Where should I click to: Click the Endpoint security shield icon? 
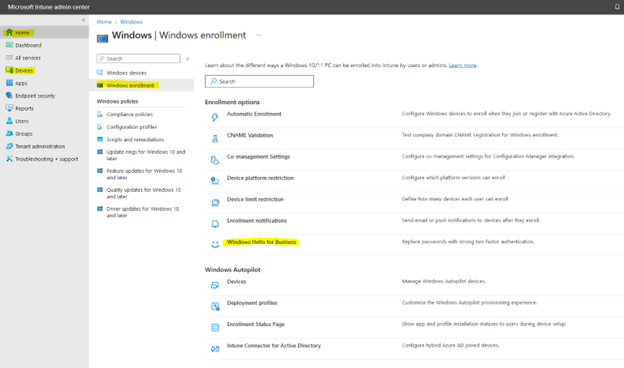coord(10,95)
